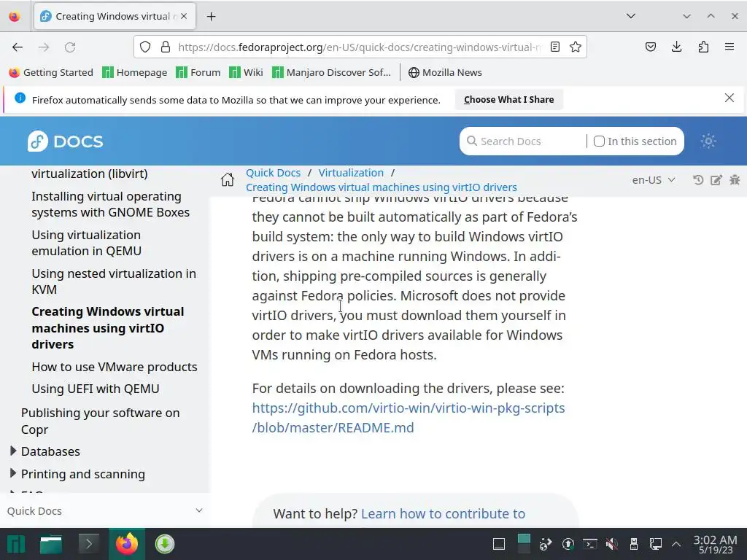Open Using nested virtualization in KVM
The height and width of the screenshot is (560, 747).
(114, 281)
